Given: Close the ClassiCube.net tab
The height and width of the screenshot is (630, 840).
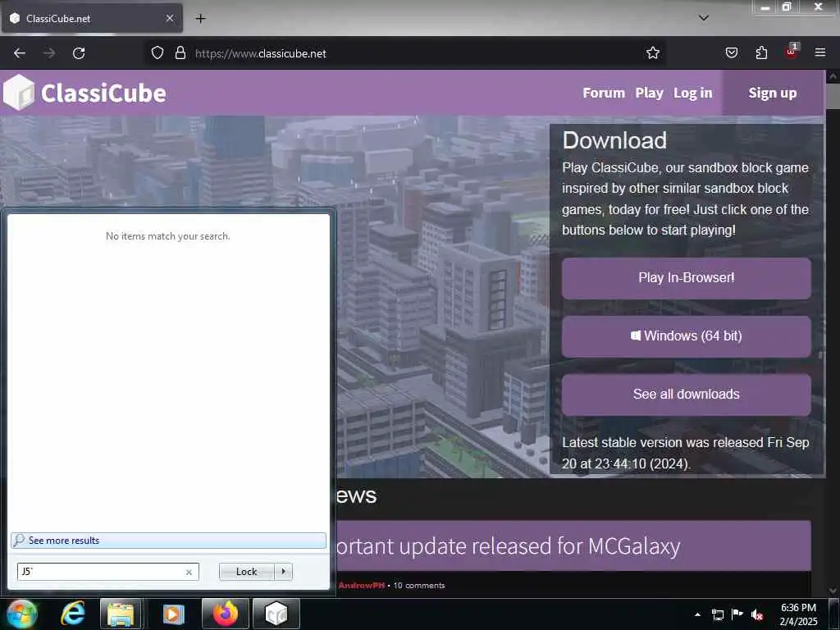Looking at the screenshot, I should click(169, 18).
